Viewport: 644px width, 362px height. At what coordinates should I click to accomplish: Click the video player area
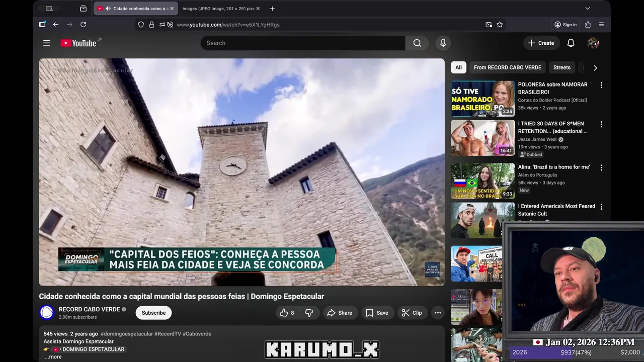point(242,172)
